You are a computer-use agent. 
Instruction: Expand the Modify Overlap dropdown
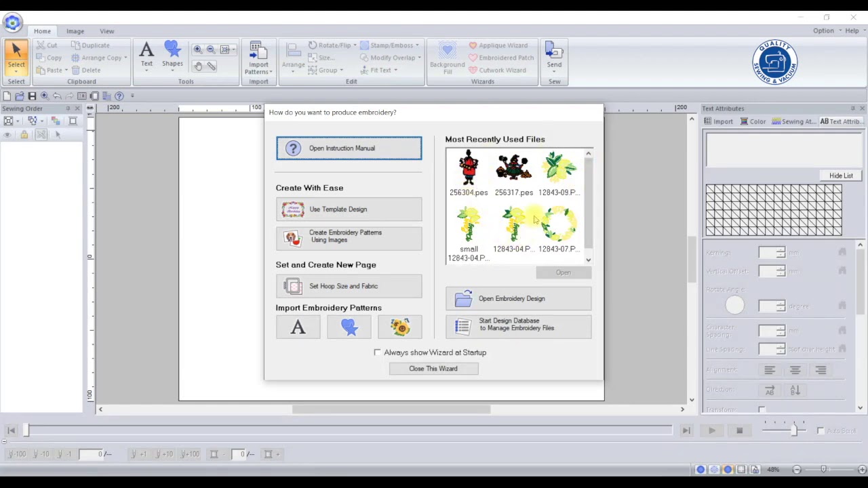[419, 58]
